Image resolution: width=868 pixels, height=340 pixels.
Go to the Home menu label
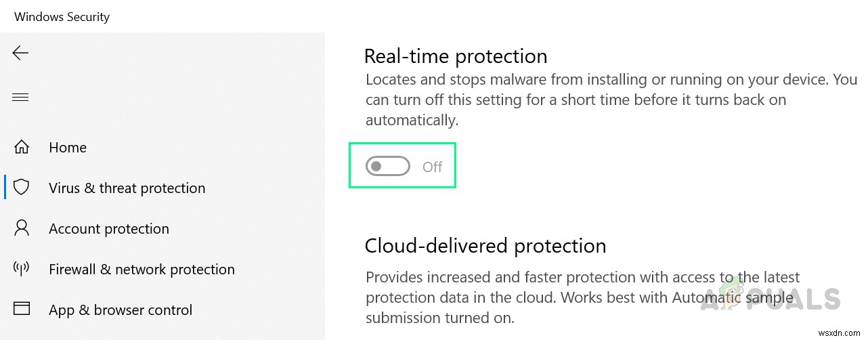coord(68,148)
